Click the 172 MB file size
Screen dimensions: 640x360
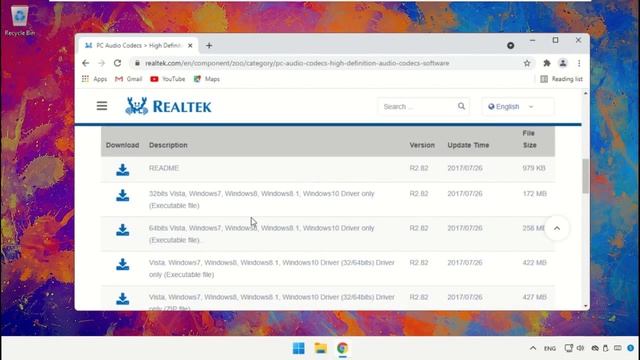(x=534, y=193)
